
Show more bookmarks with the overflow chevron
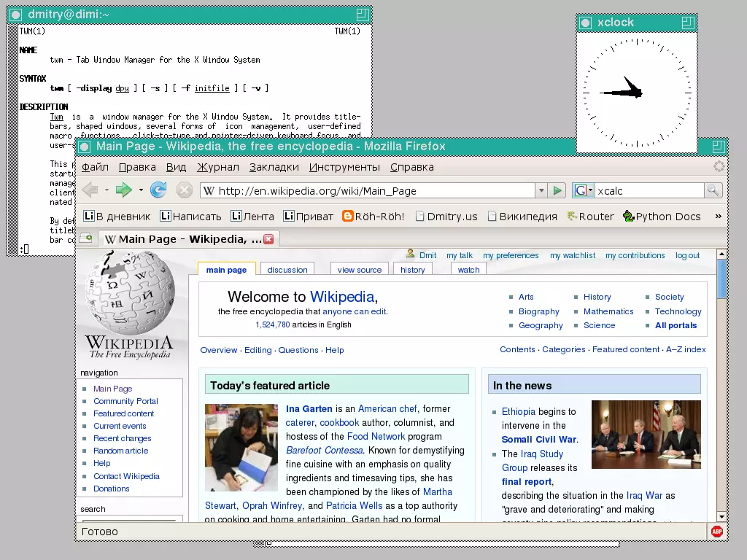coord(718,216)
